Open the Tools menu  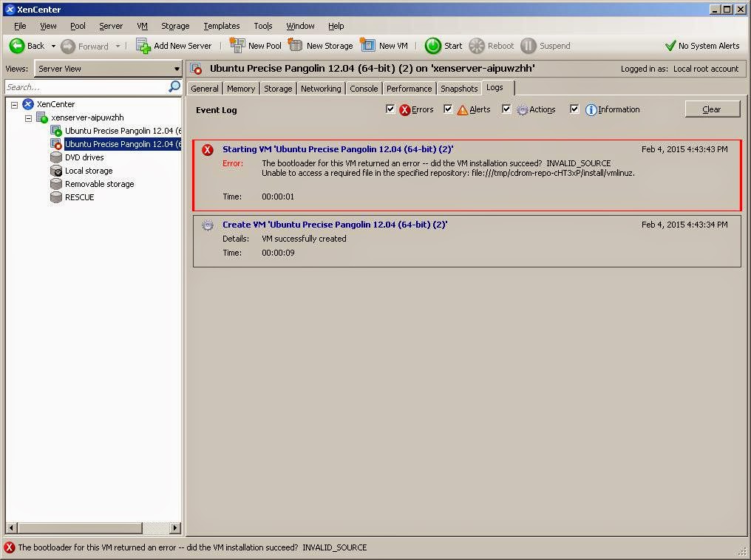[263, 26]
